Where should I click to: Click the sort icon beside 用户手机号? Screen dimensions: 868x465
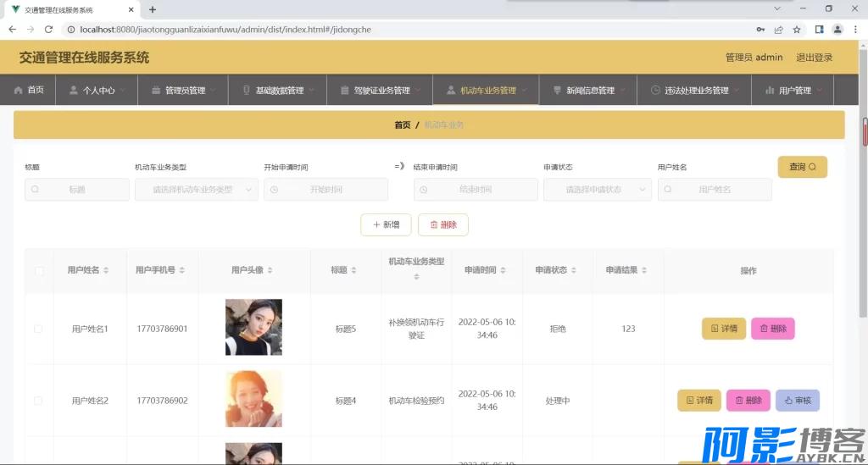182,270
